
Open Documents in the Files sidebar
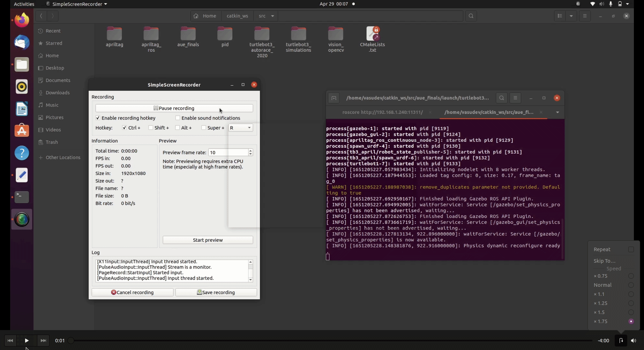58,80
